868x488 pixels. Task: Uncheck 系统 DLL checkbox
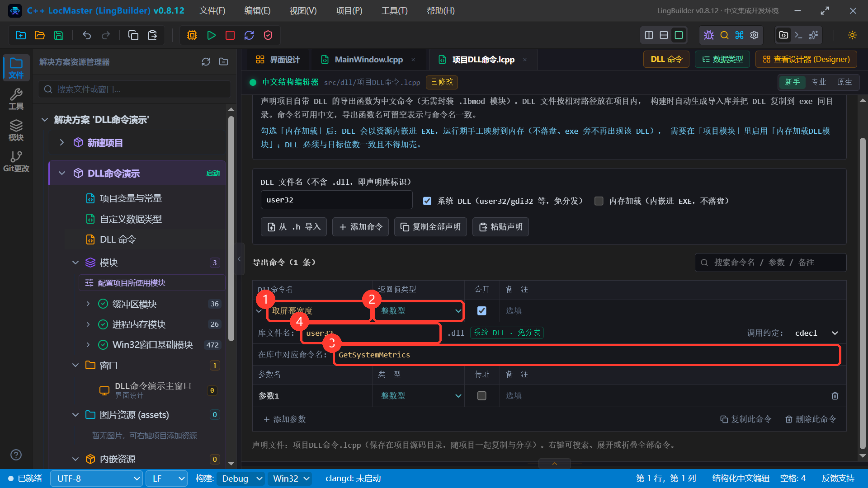coord(427,201)
